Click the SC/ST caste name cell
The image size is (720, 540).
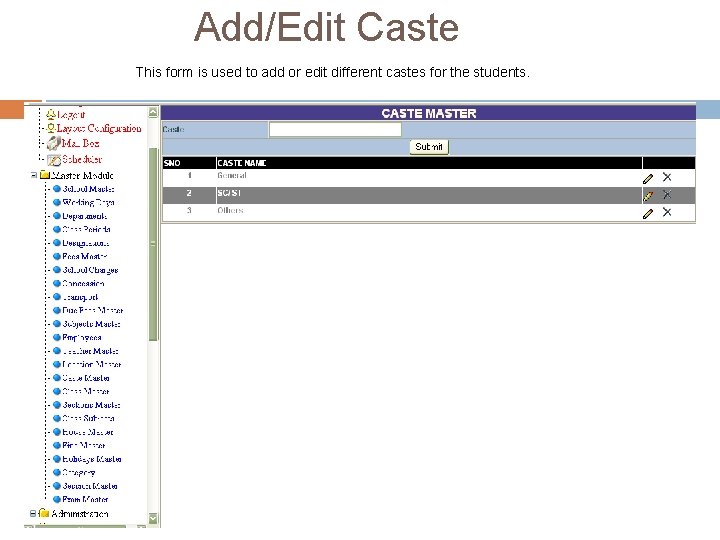pos(429,195)
